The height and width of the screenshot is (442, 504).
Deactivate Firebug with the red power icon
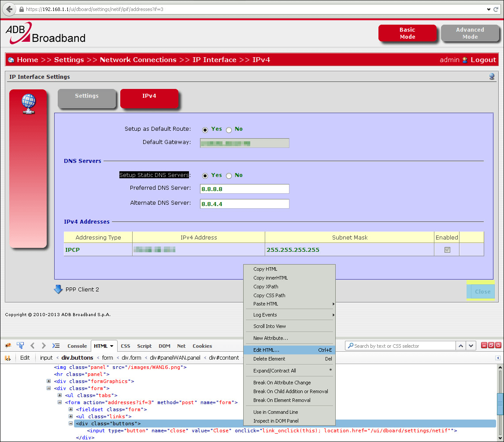click(498, 345)
